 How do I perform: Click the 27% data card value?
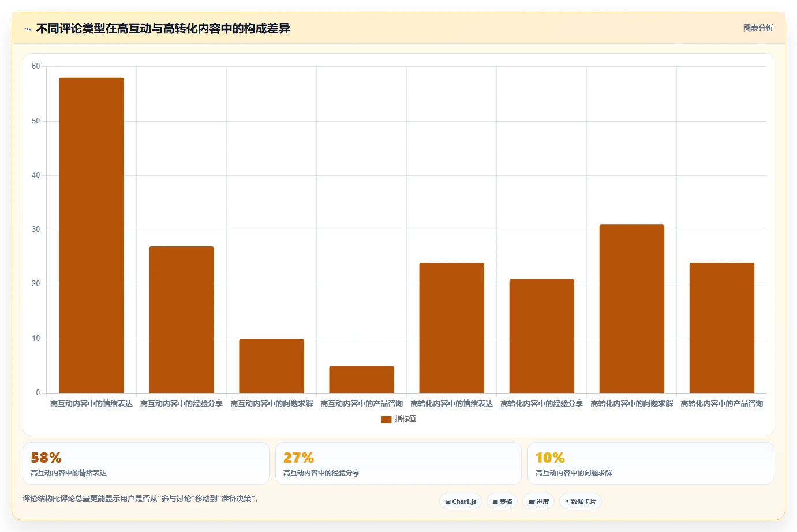298,458
